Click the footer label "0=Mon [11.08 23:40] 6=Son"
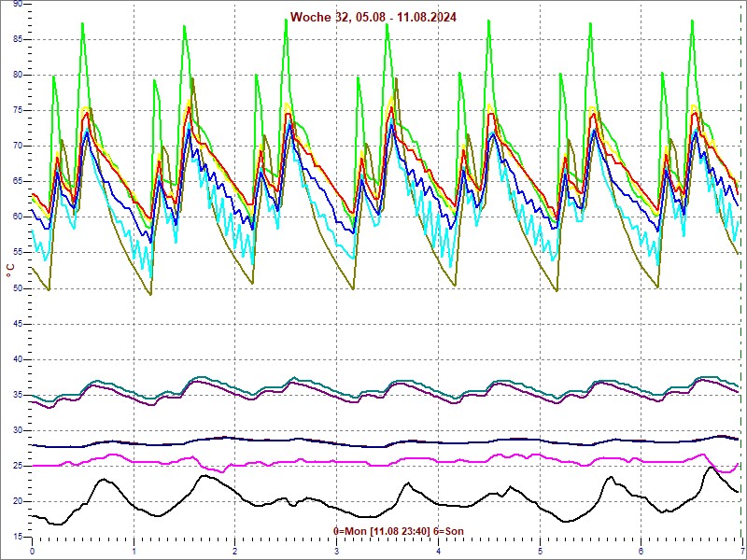 [x=399, y=531]
